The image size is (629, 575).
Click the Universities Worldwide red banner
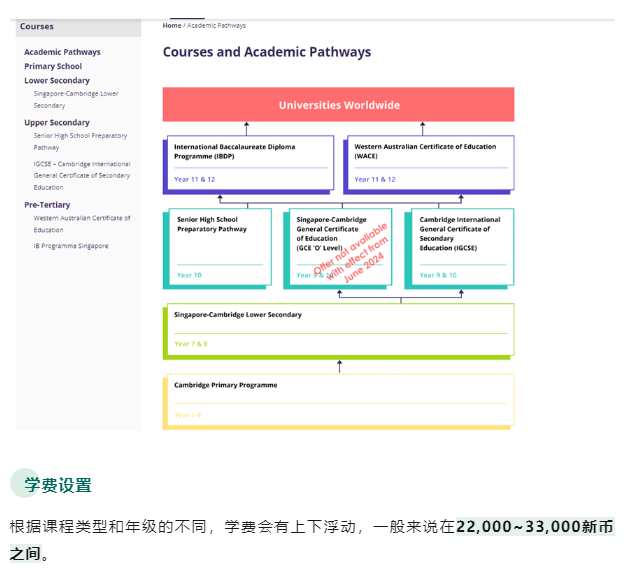pyautogui.click(x=338, y=105)
